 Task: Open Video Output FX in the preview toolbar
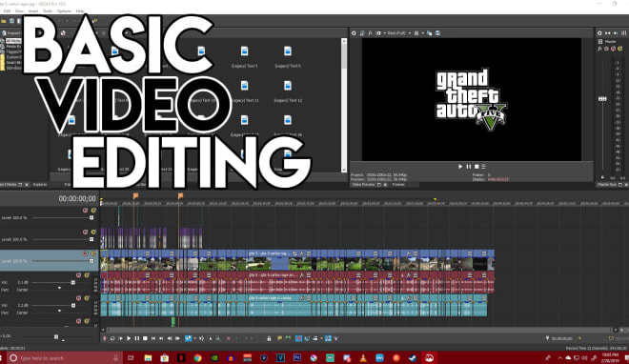(x=370, y=33)
